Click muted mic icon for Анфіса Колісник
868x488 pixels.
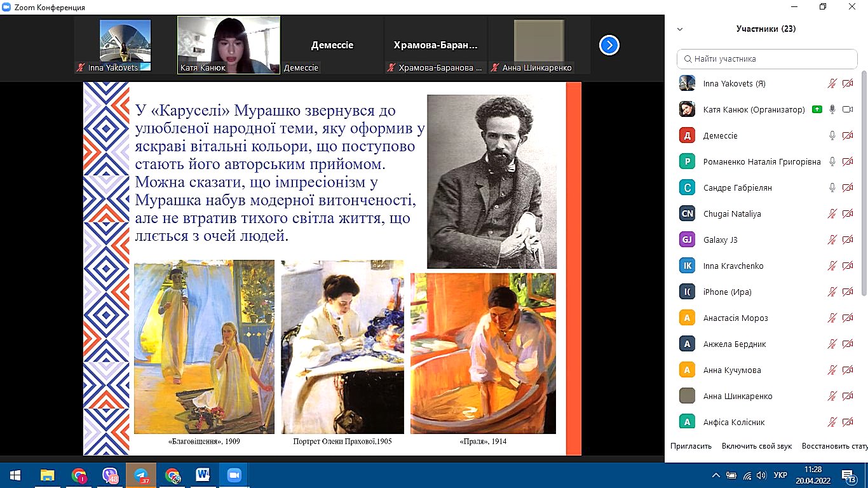[832, 422]
